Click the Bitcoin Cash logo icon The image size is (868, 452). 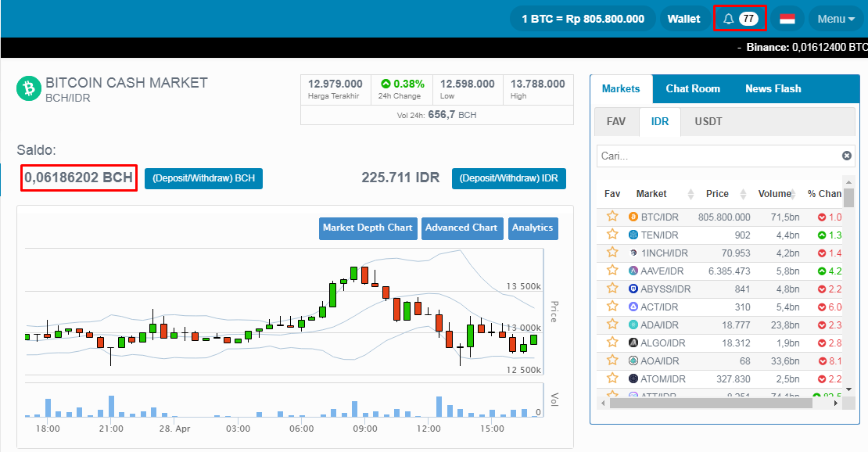(x=29, y=88)
